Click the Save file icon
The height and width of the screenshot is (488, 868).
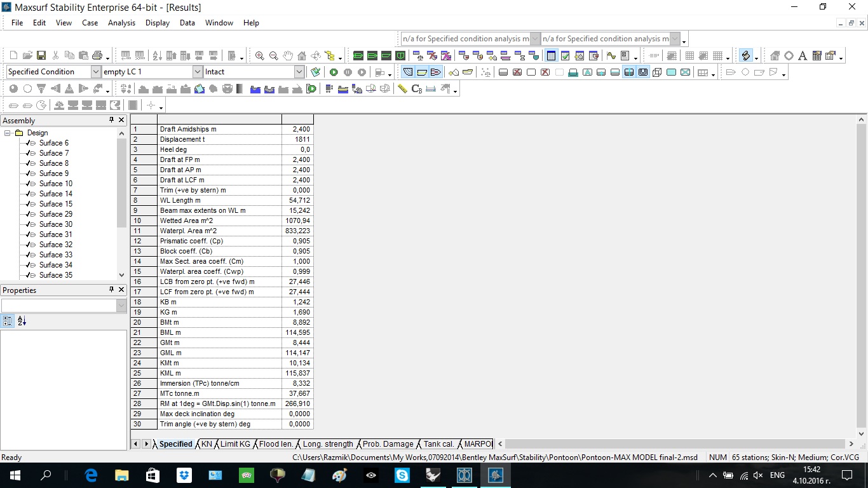tap(41, 56)
